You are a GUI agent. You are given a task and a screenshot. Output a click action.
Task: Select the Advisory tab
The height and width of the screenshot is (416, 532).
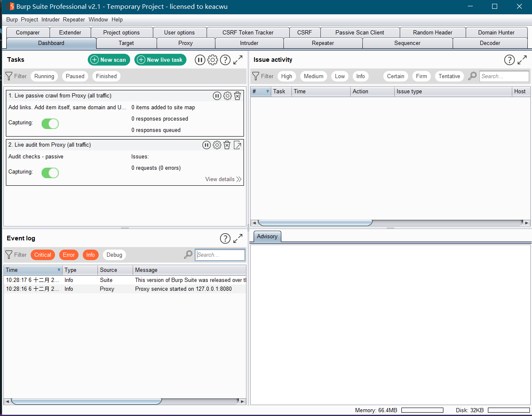pyautogui.click(x=267, y=237)
